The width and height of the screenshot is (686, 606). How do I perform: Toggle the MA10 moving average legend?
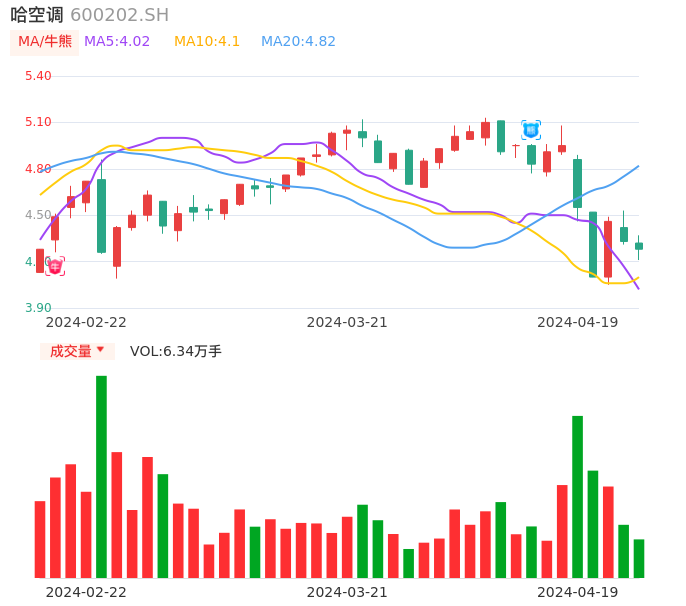[207, 42]
